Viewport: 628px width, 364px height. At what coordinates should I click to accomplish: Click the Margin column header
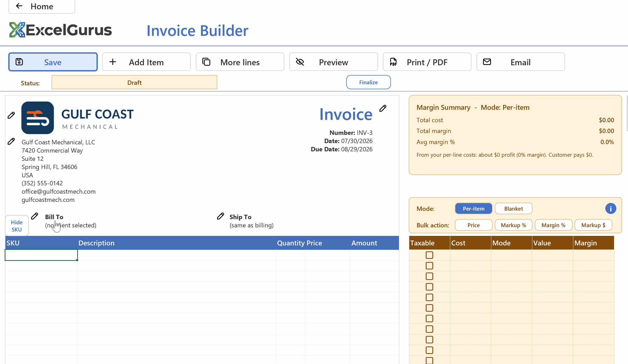[x=593, y=243]
